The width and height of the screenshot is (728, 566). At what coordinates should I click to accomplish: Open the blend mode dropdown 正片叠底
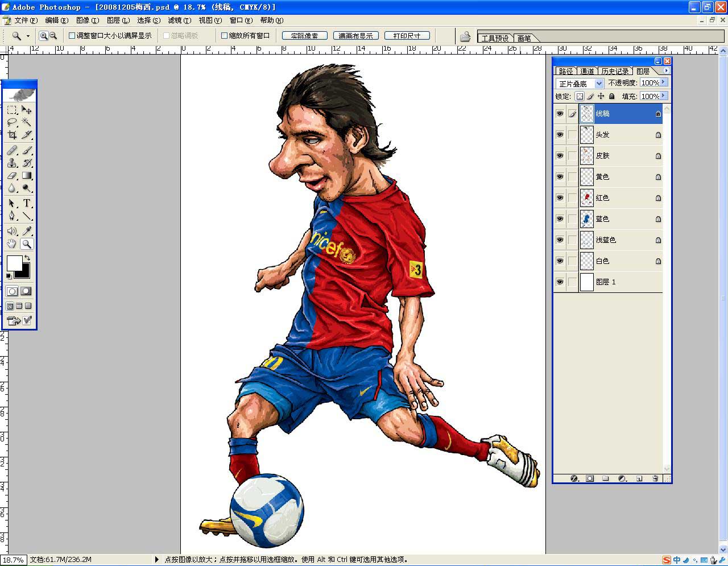coord(598,84)
